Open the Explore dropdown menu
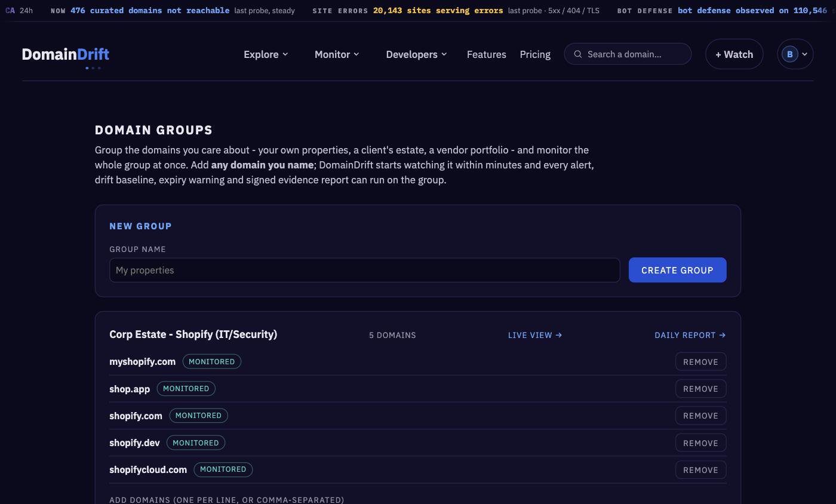This screenshot has width=836, height=504. click(266, 54)
